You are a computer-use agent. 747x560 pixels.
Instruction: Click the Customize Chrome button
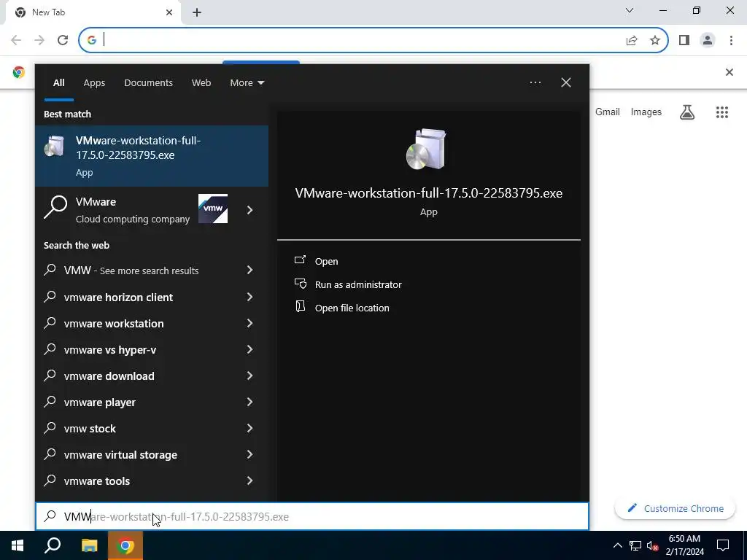tap(676, 508)
